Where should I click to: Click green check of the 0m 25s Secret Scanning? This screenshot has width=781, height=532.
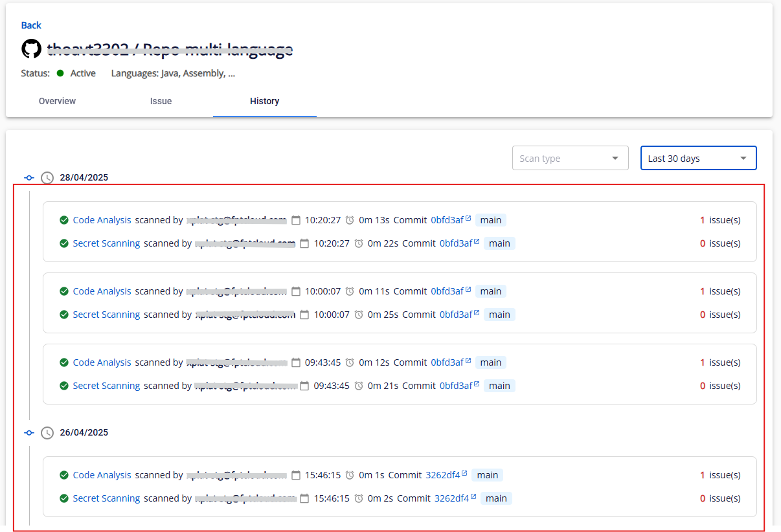tap(64, 315)
